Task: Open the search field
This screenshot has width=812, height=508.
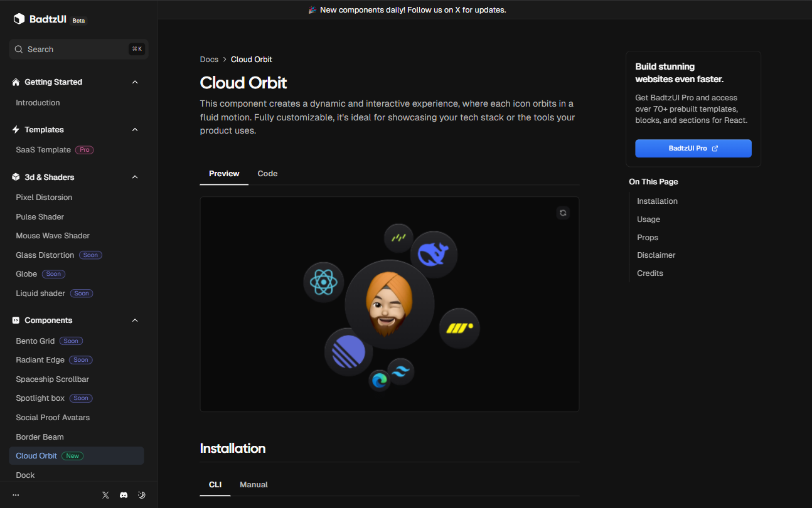Action: pos(78,49)
